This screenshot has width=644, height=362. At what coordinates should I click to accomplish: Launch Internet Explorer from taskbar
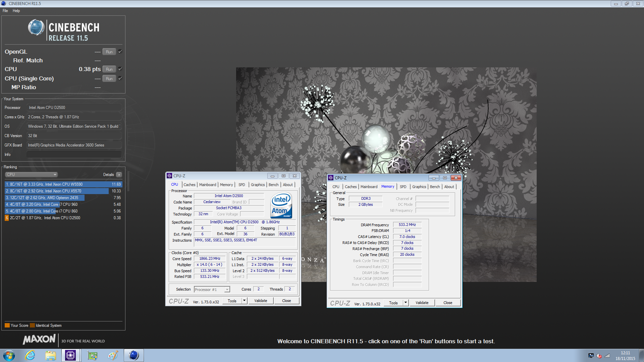click(x=30, y=355)
